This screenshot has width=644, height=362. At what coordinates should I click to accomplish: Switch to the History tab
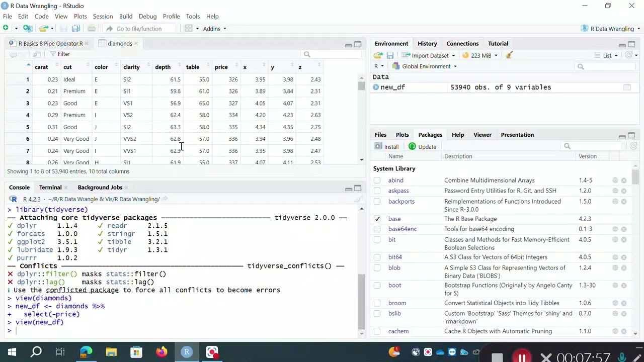(427, 44)
